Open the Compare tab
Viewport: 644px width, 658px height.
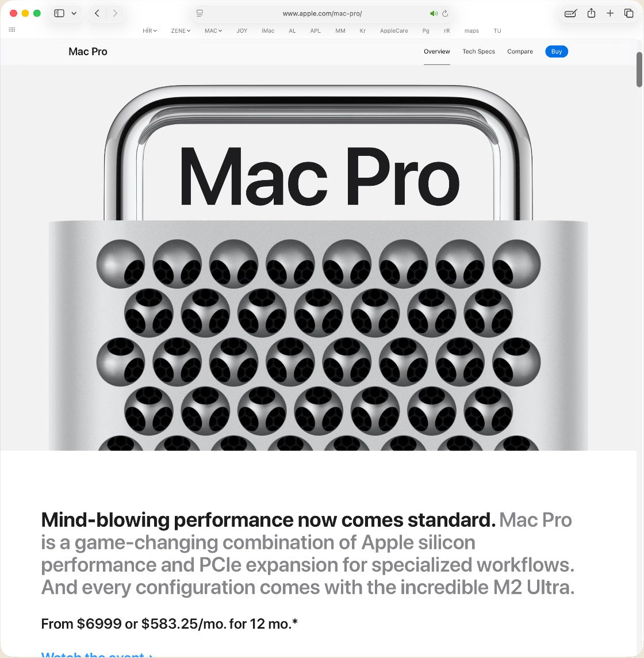coord(520,51)
